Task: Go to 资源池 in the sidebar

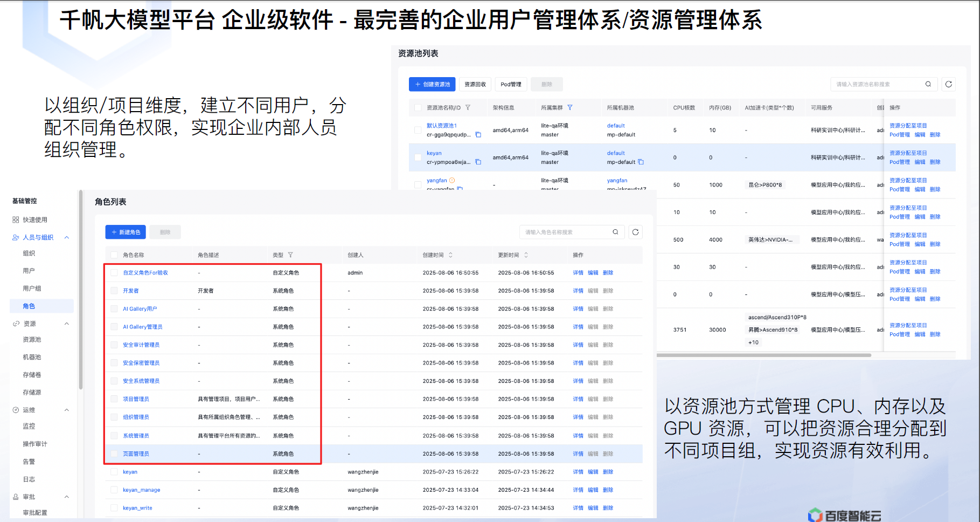Action: 32,340
